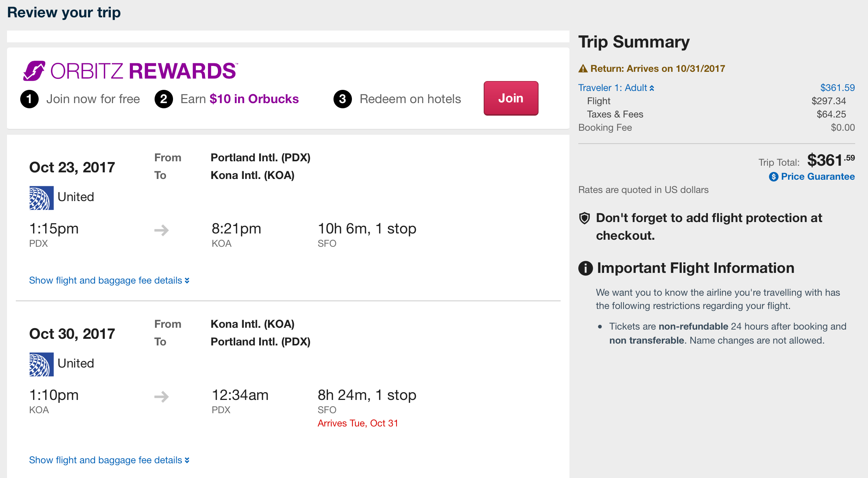Viewport: 868px width, 478px height.
Task: Click the Important Flight Information info icon
Action: [585, 268]
